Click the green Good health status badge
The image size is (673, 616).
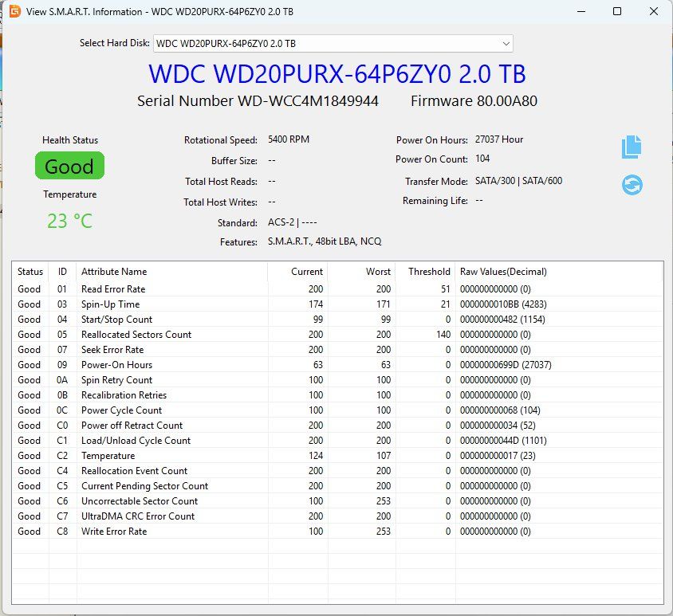click(69, 166)
